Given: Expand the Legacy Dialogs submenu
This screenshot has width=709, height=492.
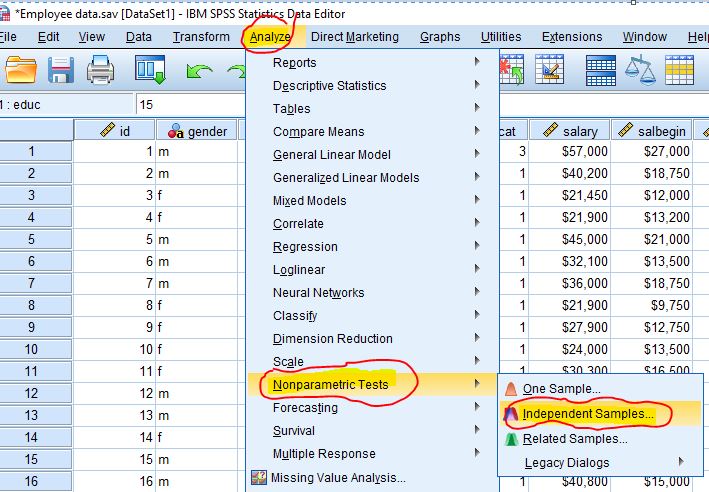Looking at the screenshot, I should pos(600,463).
